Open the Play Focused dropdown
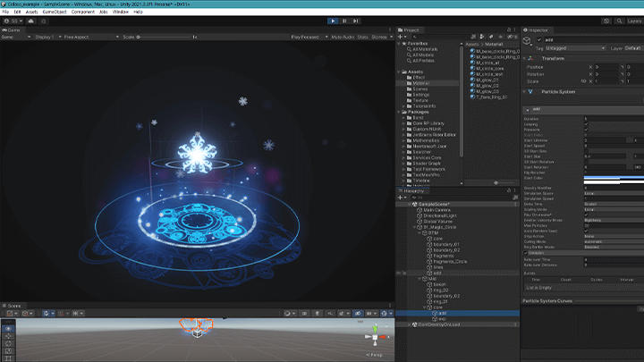The height and width of the screenshot is (362, 644). coord(309,37)
